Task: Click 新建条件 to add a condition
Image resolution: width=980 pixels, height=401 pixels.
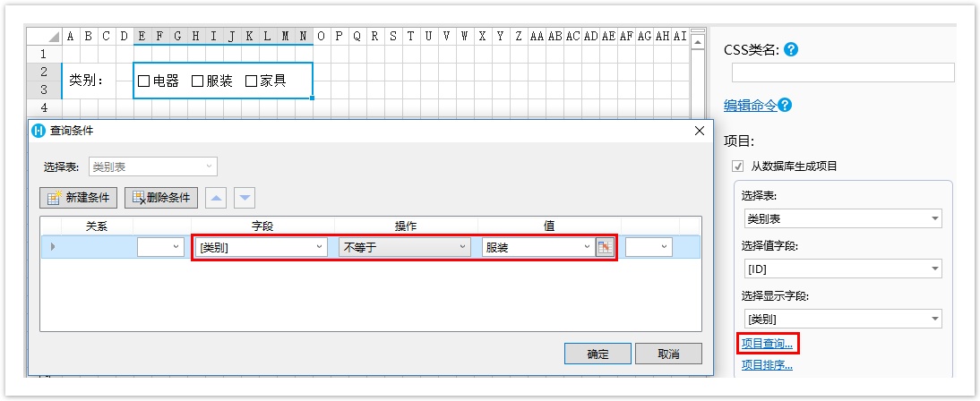Action: click(x=80, y=198)
